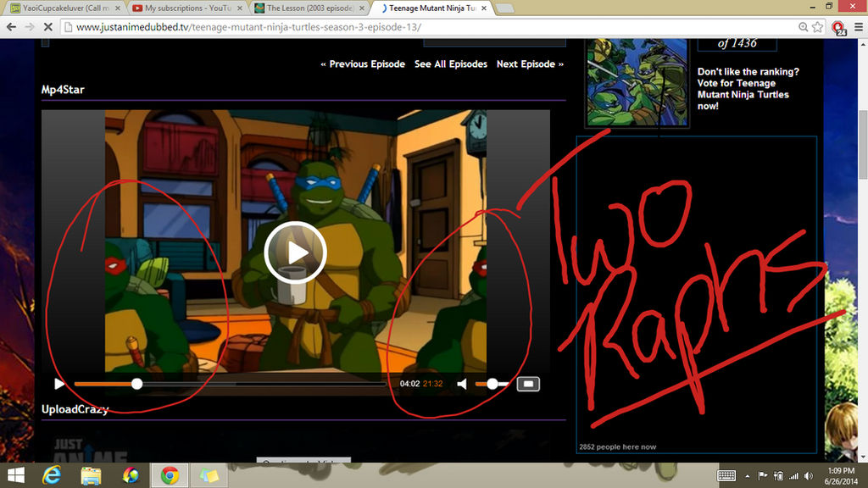Click the system tray volume speaker icon
The width and height of the screenshot is (868, 488).
809,476
